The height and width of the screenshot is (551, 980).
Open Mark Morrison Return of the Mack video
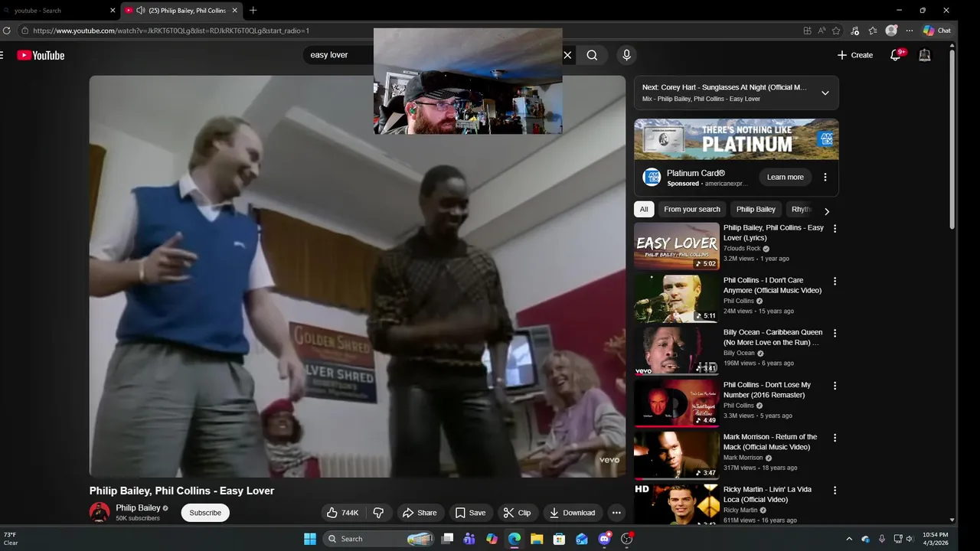tap(770, 442)
